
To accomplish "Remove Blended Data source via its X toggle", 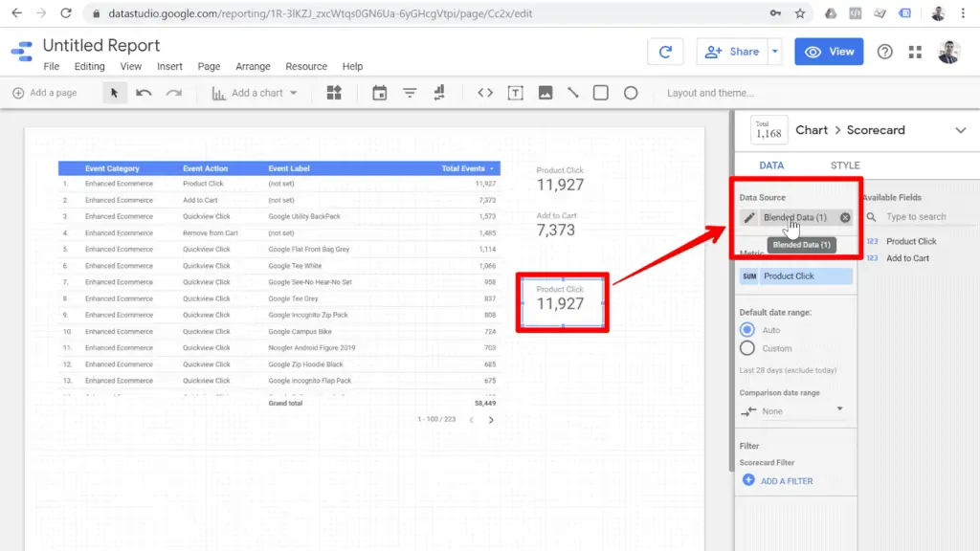I will click(843, 217).
